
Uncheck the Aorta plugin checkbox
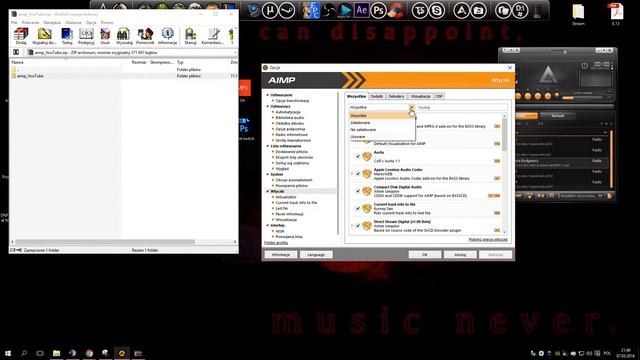click(x=358, y=157)
